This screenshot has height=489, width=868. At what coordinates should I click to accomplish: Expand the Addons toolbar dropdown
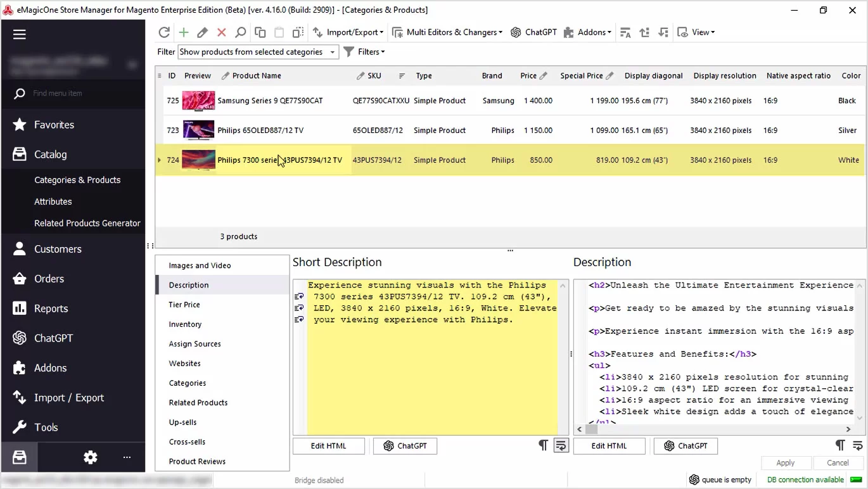587,32
